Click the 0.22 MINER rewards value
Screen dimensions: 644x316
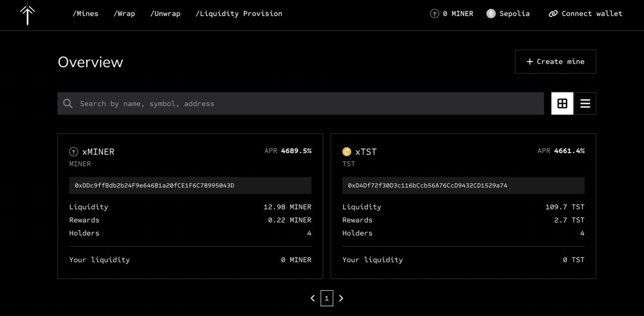pyautogui.click(x=290, y=220)
